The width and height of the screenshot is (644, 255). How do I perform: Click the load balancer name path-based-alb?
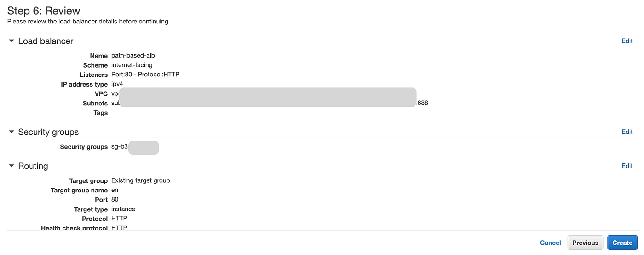click(133, 56)
